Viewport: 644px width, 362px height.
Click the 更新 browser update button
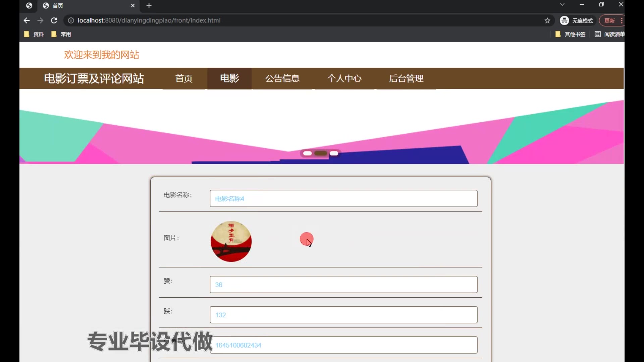[x=609, y=20]
